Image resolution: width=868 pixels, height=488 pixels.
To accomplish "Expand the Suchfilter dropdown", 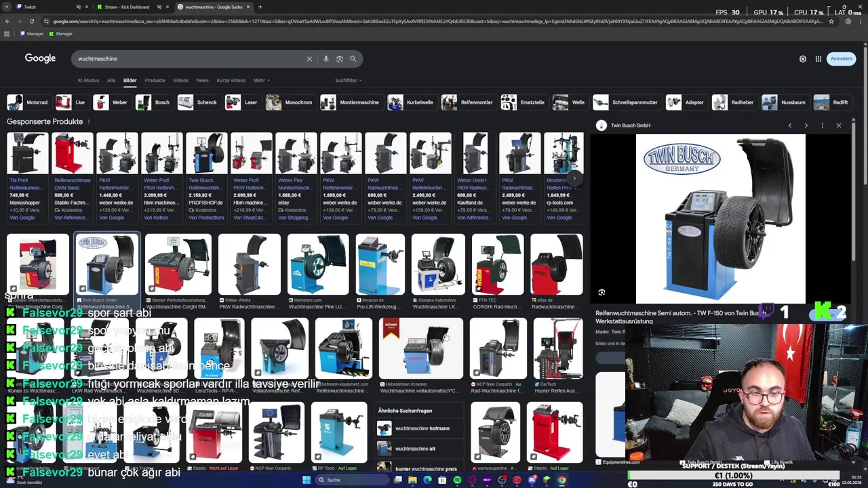I will click(348, 80).
